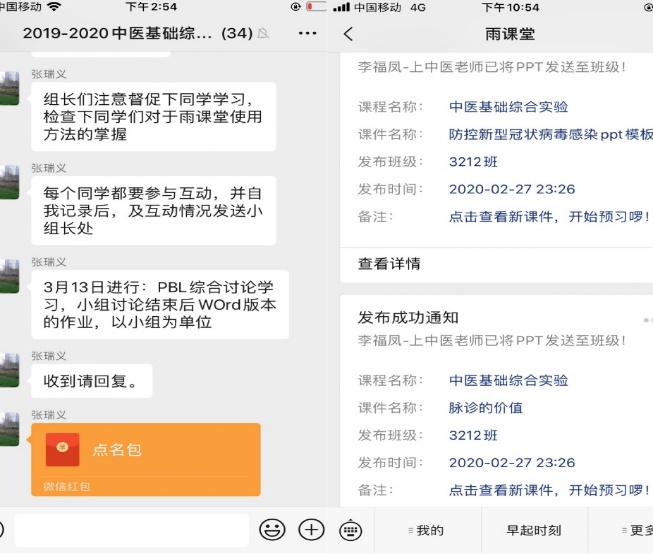Tap the 下午2:54 clock in left status bar
The width and height of the screenshot is (653, 554).
[151, 7]
